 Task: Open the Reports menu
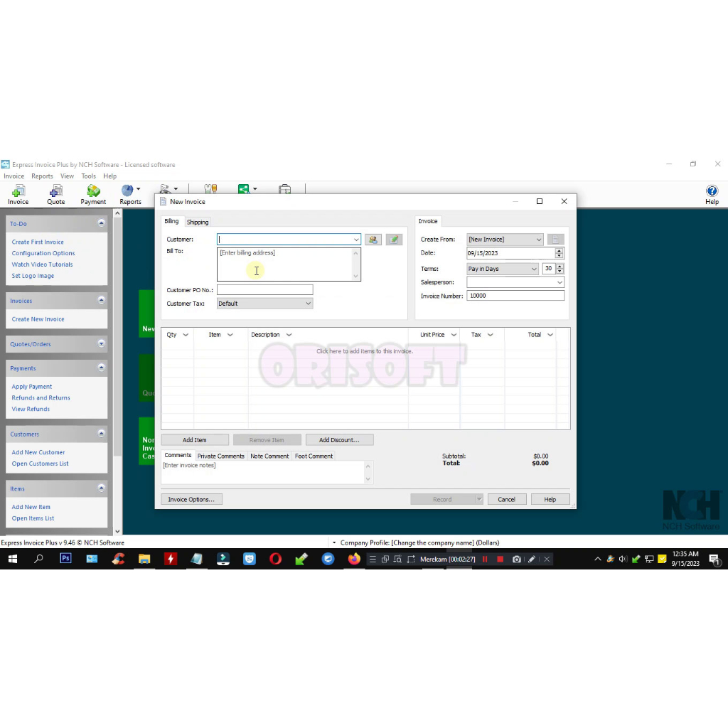42,176
